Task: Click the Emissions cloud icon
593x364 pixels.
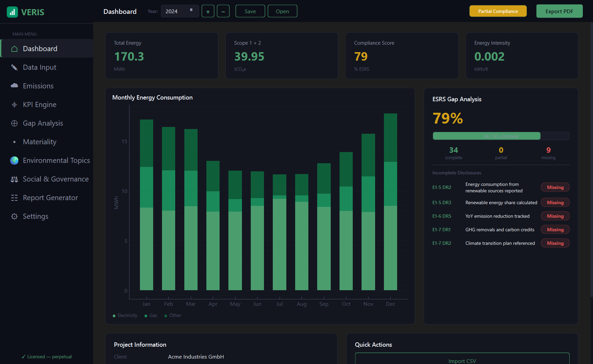Action: coord(14,86)
